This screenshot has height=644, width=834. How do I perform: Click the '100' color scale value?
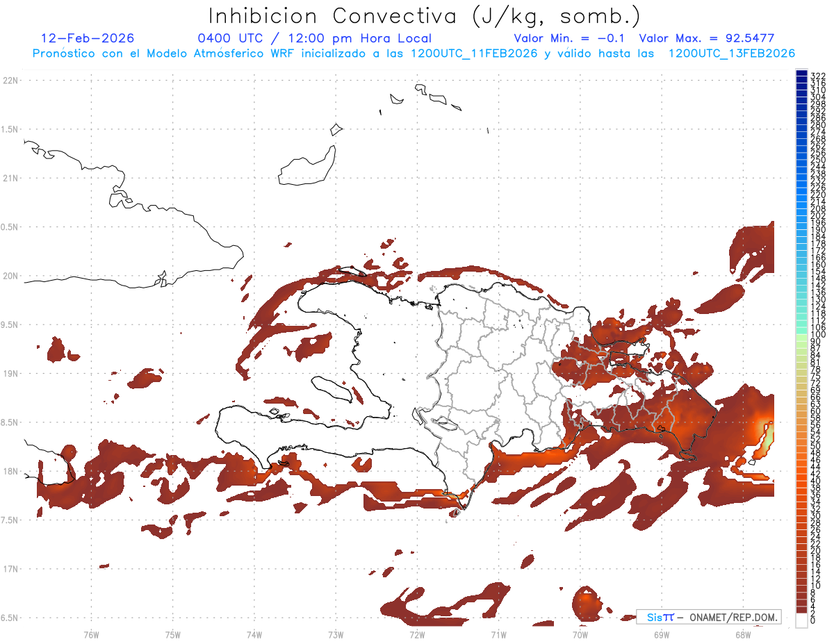[818, 335]
